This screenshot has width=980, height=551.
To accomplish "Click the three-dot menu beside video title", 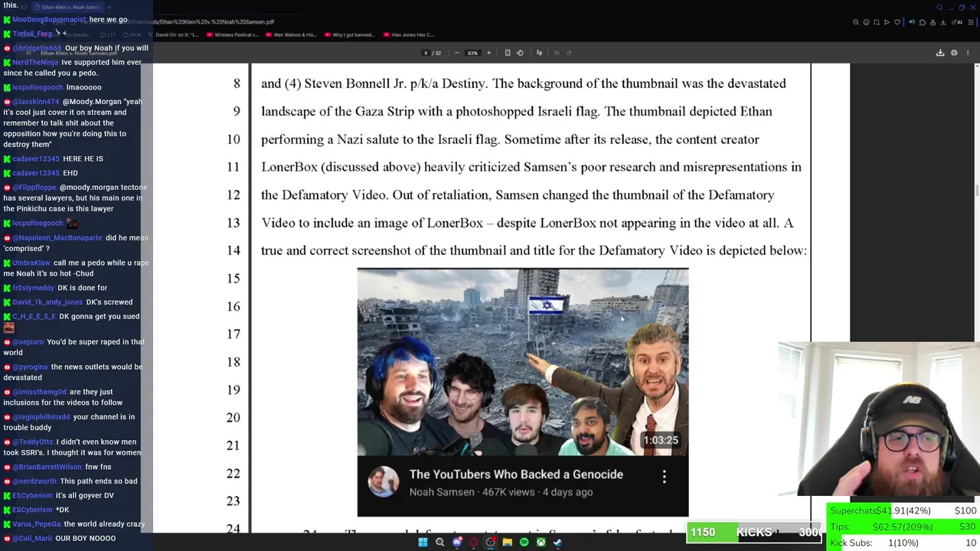I will coord(664,477).
